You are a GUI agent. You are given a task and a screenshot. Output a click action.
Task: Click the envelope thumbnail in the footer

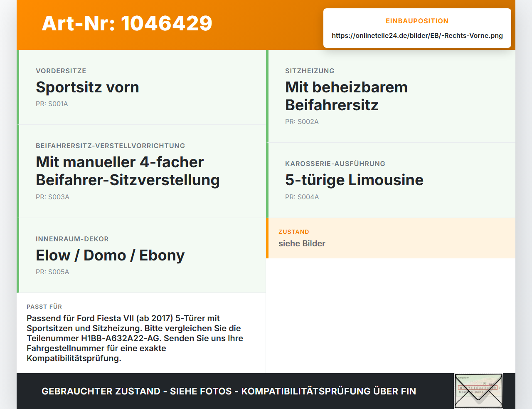(x=478, y=391)
